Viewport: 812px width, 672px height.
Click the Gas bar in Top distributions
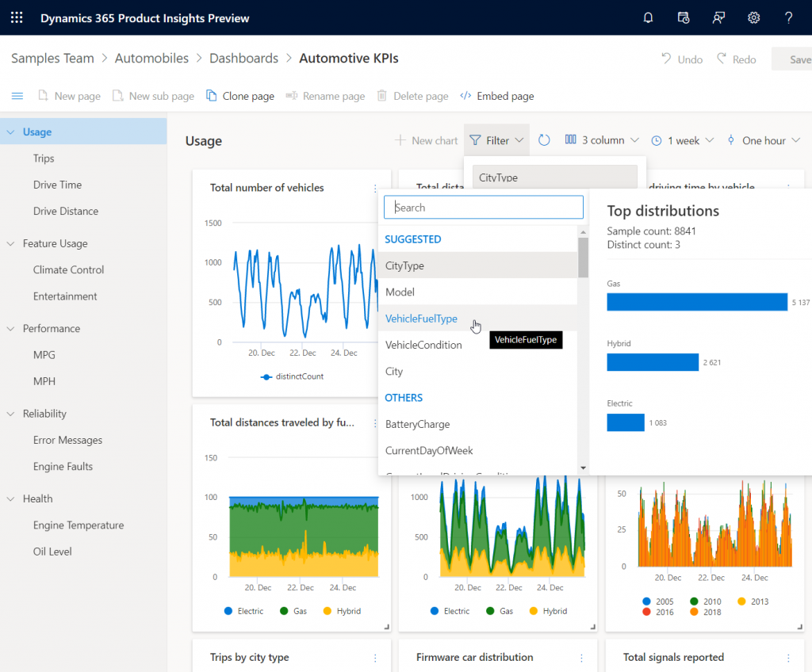697,302
